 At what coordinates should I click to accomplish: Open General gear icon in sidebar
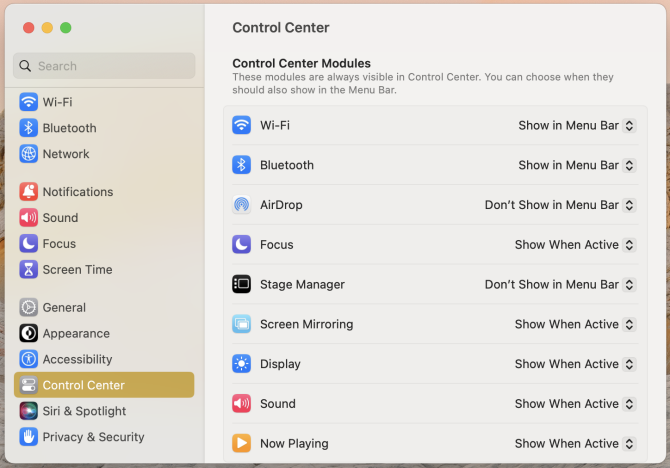(x=29, y=307)
